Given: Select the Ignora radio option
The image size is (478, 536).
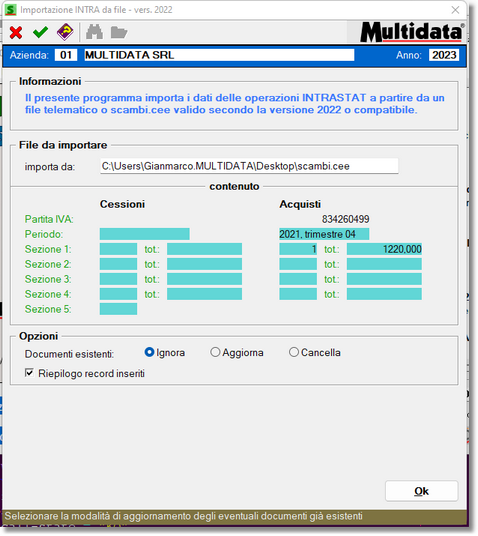Looking at the screenshot, I should (x=165, y=352).
